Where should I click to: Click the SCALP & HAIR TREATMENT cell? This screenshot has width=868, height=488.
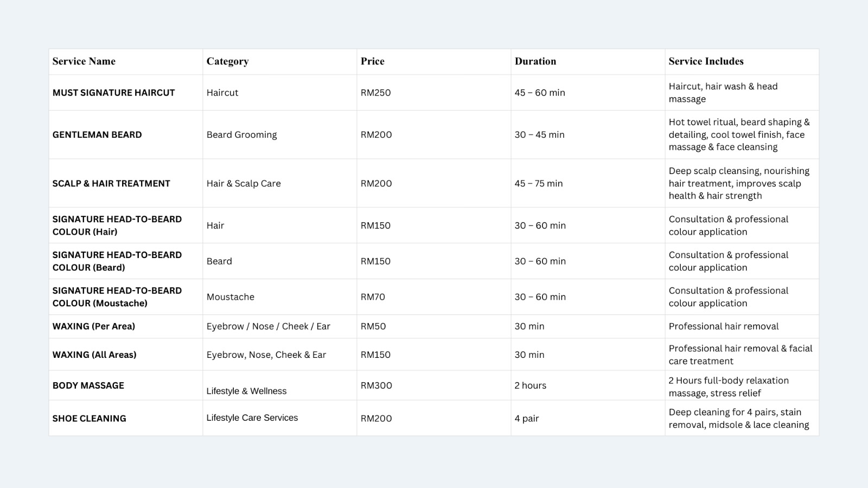point(111,183)
